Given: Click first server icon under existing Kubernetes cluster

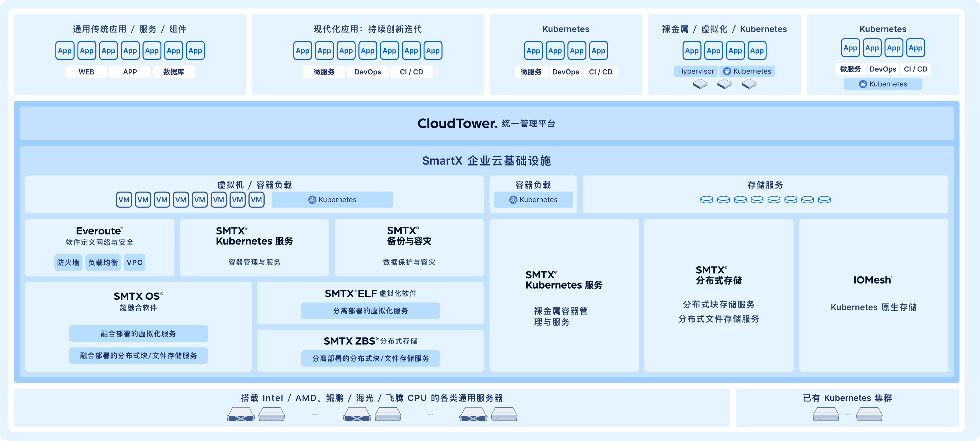Looking at the screenshot, I should (x=826, y=414).
